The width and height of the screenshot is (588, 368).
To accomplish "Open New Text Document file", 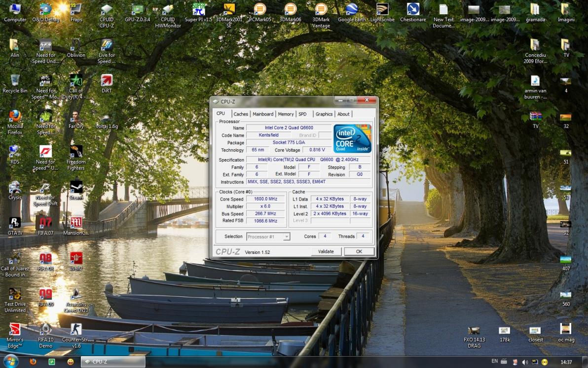I will point(443,15).
